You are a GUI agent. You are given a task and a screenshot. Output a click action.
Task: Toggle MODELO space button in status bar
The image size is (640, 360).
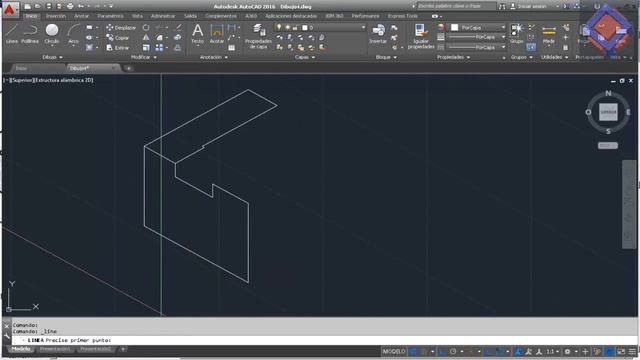pos(394,351)
